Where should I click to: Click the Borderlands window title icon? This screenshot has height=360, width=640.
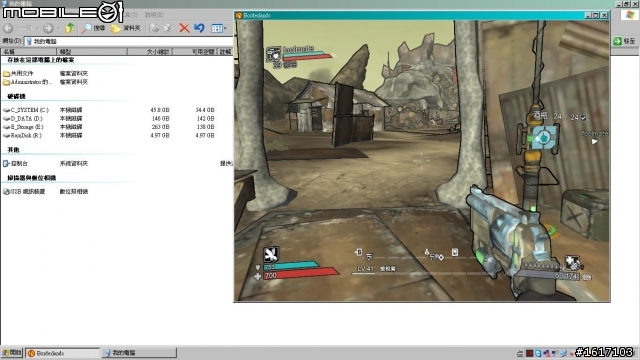tap(239, 16)
